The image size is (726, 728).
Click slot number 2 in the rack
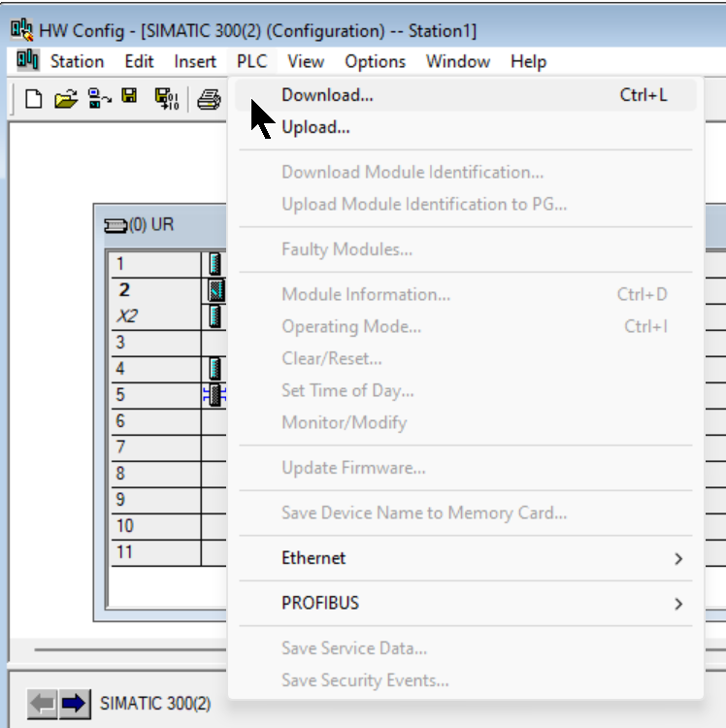pyautogui.click(x=124, y=290)
